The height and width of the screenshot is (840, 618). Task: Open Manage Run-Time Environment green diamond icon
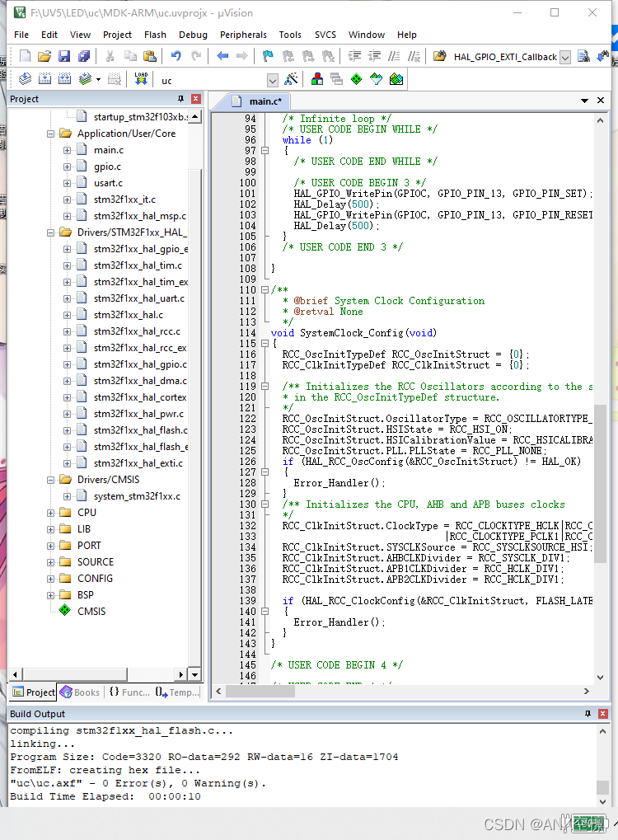click(357, 79)
